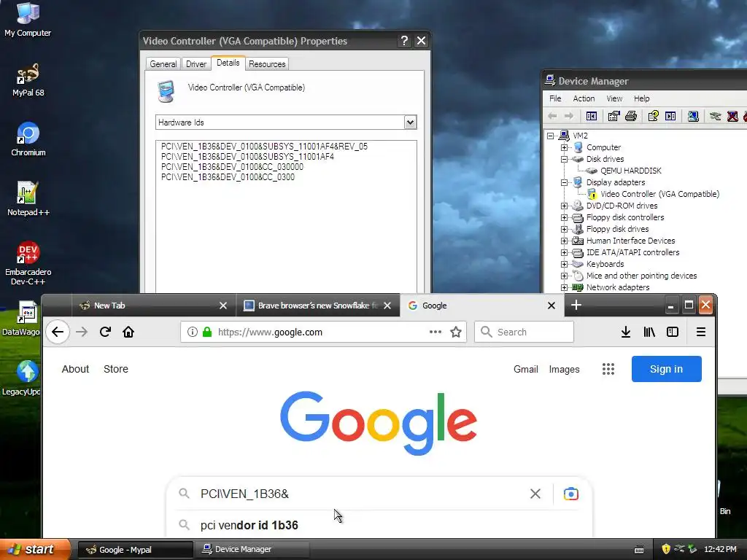Click Uninstall device toolbar icon

point(732,116)
